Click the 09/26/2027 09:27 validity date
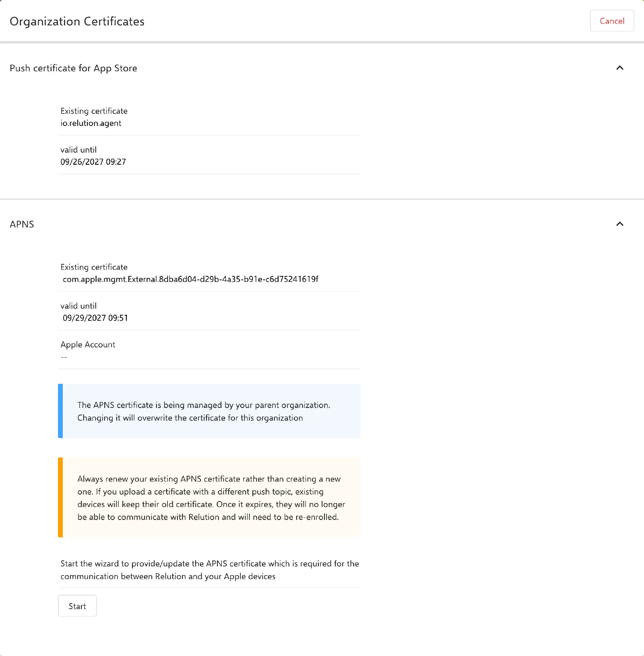The image size is (644, 656). pyautogui.click(x=93, y=162)
